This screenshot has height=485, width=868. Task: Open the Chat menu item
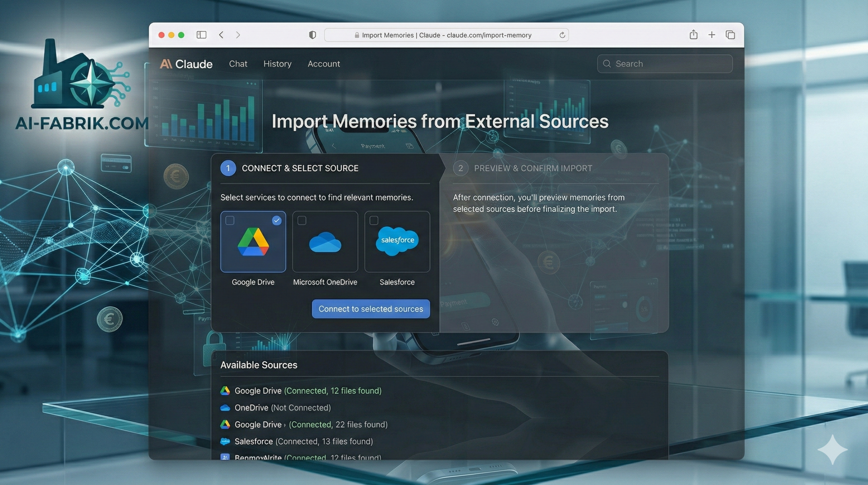238,64
